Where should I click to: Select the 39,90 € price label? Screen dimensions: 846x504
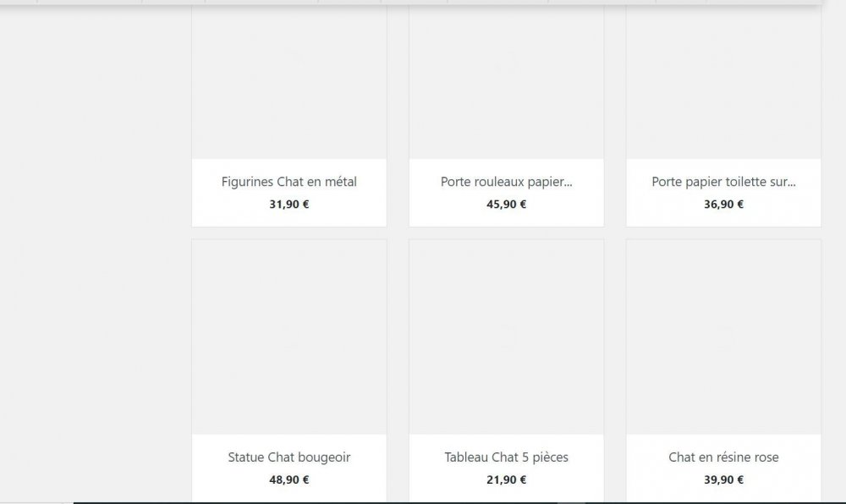tap(722, 479)
